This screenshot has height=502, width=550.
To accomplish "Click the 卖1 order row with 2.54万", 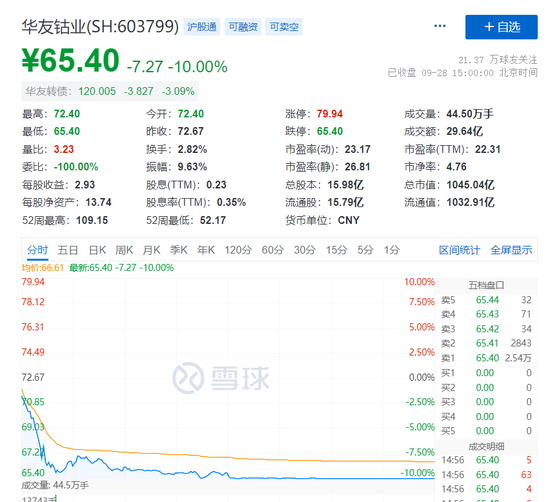I will [x=486, y=358].
